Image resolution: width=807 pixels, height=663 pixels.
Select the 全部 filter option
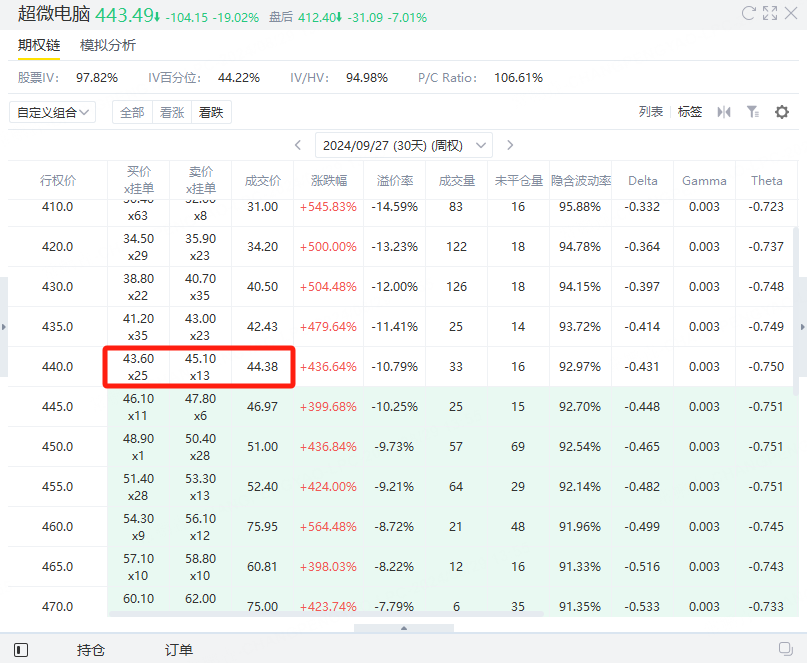[x=132, y=112]
